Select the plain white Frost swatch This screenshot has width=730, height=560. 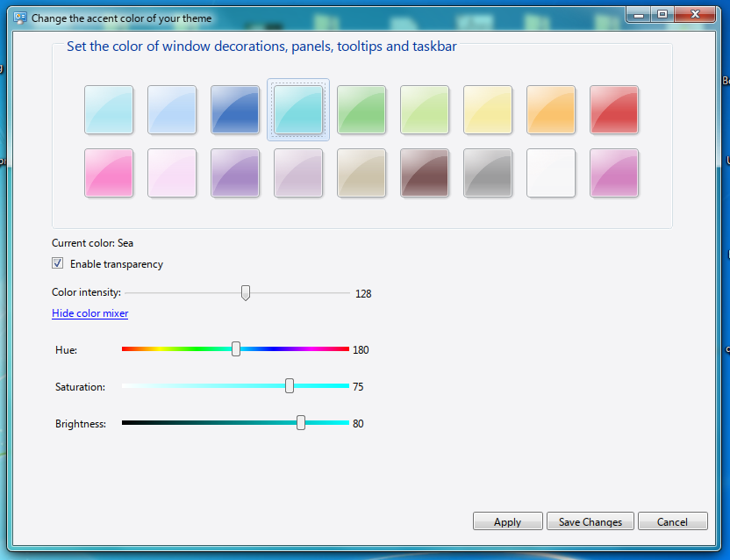(x=551, y=173)
